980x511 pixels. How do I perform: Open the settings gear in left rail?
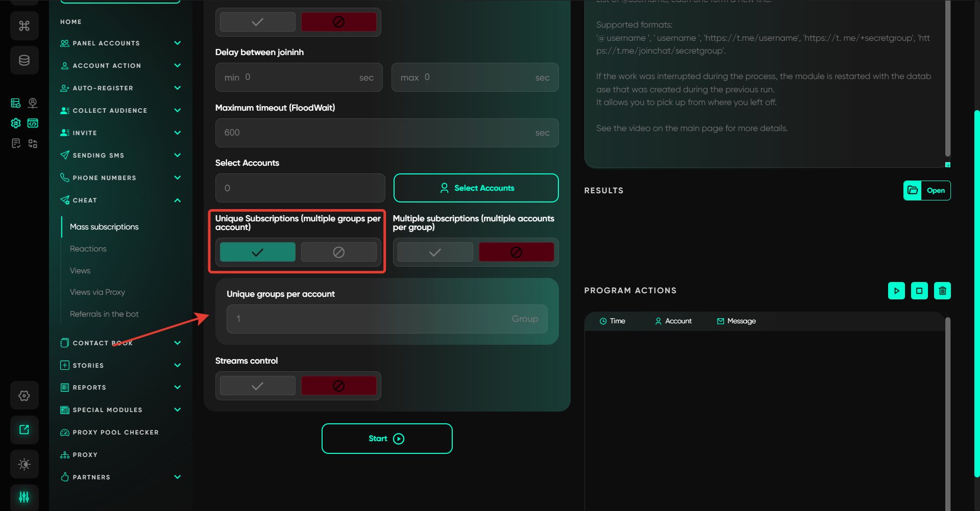click(x=24, y=396)
